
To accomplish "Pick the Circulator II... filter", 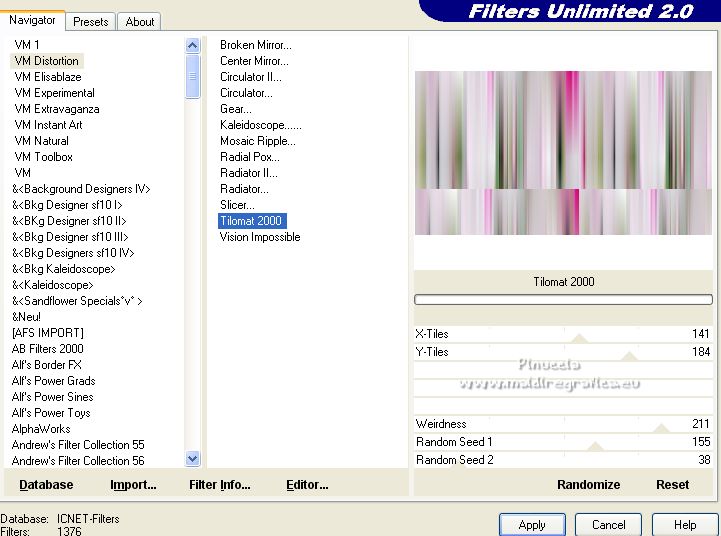I will point(251,77).
